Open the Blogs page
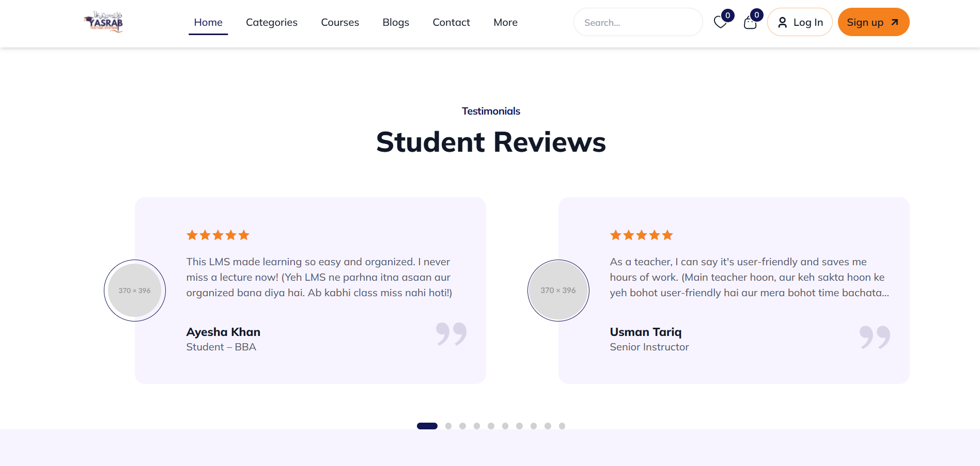The height and width of the screenshot is (466, 980). tap(396, 22)
